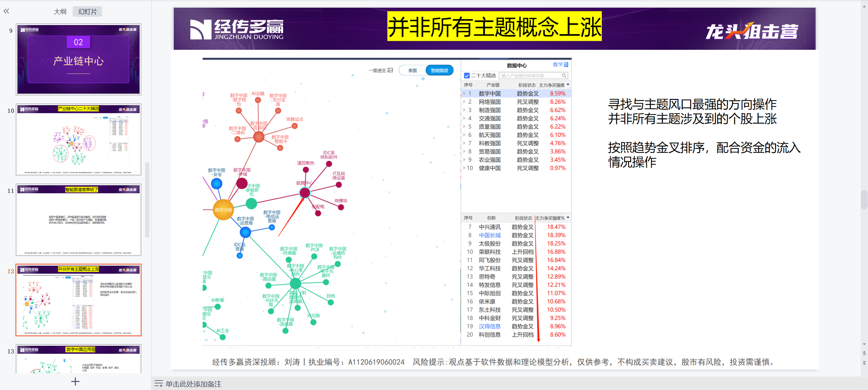Click the 教学 link with icon

click(x=560, y=64)
